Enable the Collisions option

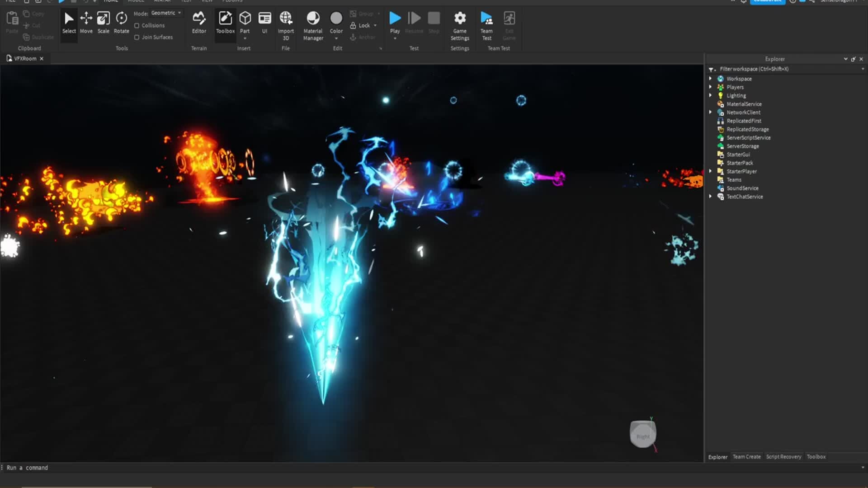[x=137, y=25]
